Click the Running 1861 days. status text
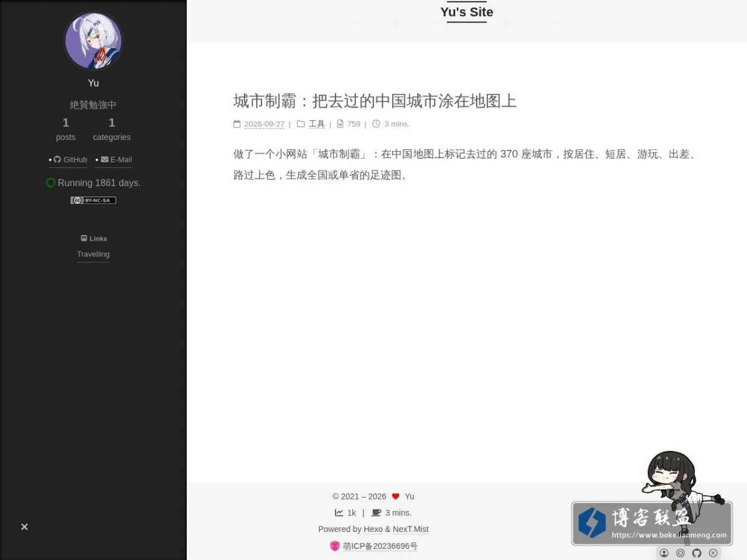 click(x=99, y=183)
